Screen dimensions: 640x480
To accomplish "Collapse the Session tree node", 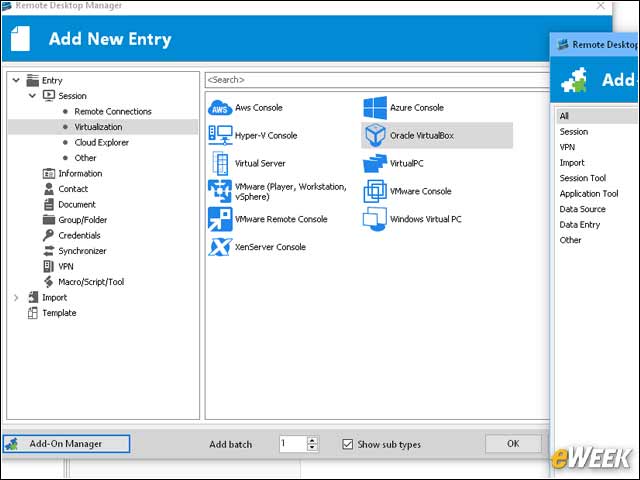I will coord(32,96).
